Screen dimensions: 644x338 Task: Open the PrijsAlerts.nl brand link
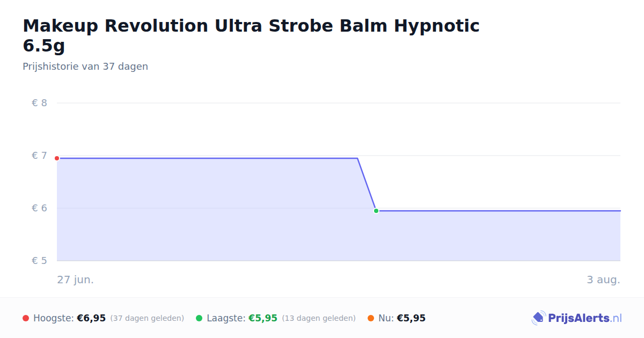(x=577, y=318)
